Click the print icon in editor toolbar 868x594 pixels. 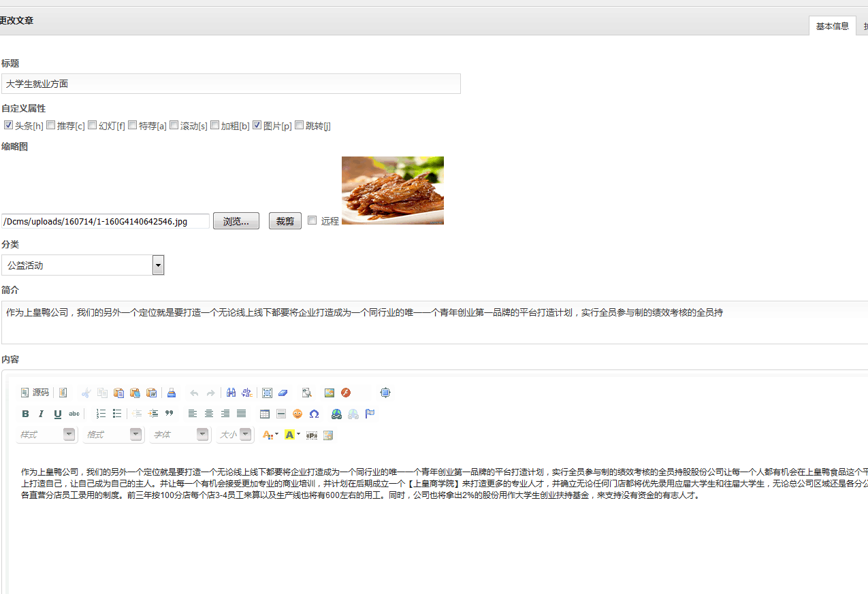tap(171, 393)
